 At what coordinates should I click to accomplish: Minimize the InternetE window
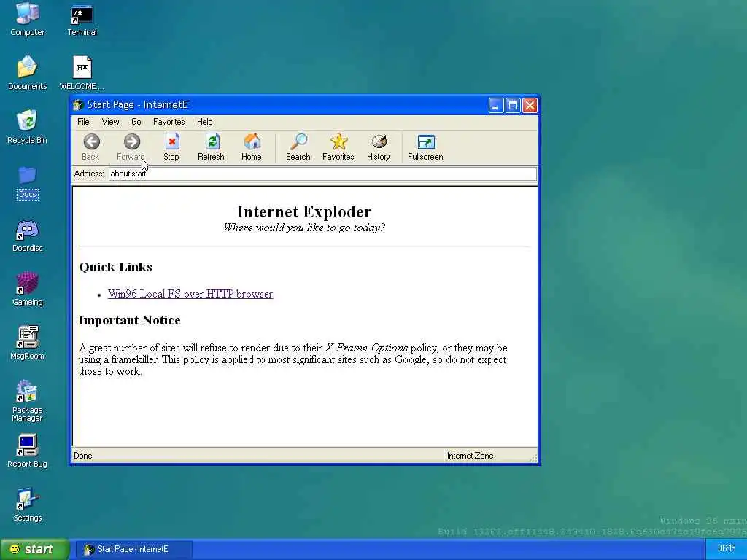coord(496,105)
